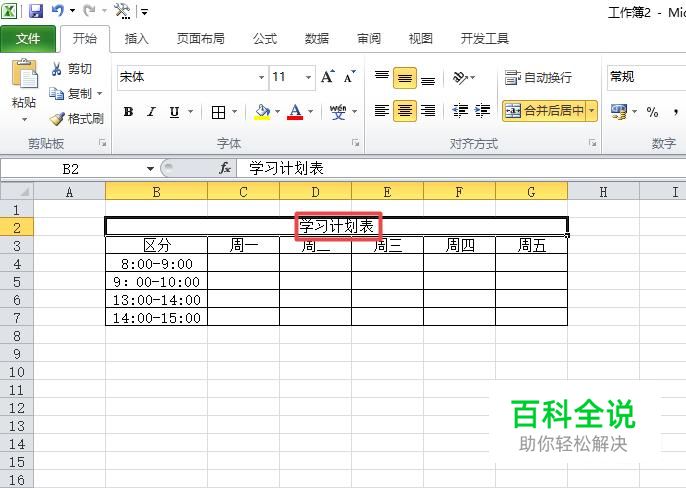This screenshot has height=488, width=686.
Task: Decrease font size with small A icon
Action: click(350, 77)
